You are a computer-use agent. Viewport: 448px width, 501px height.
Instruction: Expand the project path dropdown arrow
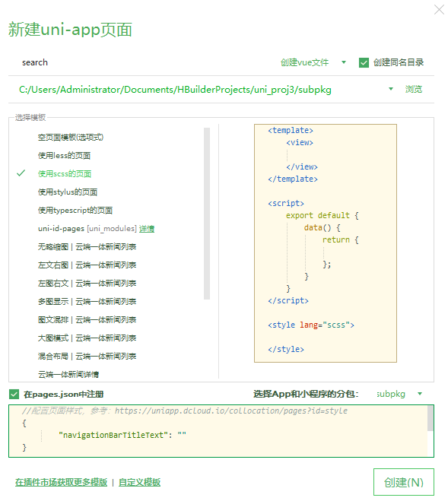[x=391, y=89]
